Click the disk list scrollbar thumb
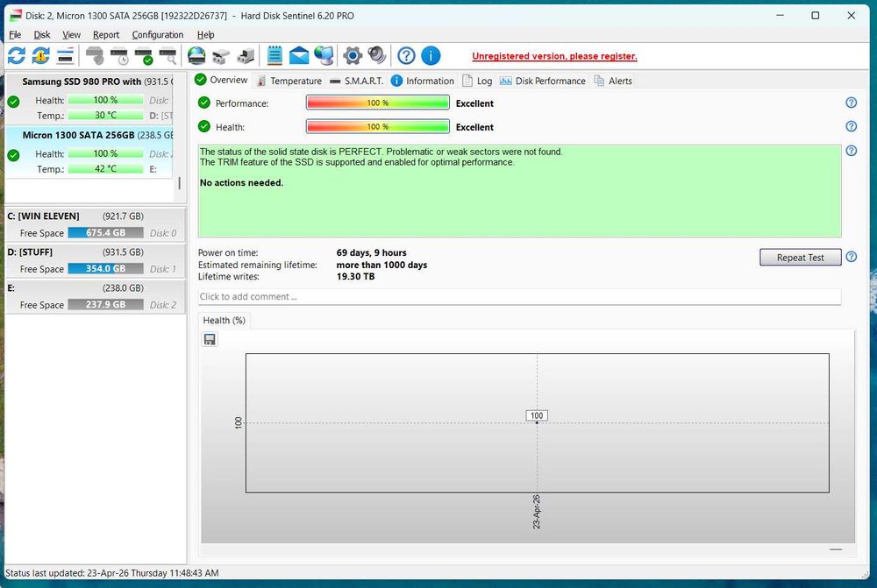 point(179,183)
